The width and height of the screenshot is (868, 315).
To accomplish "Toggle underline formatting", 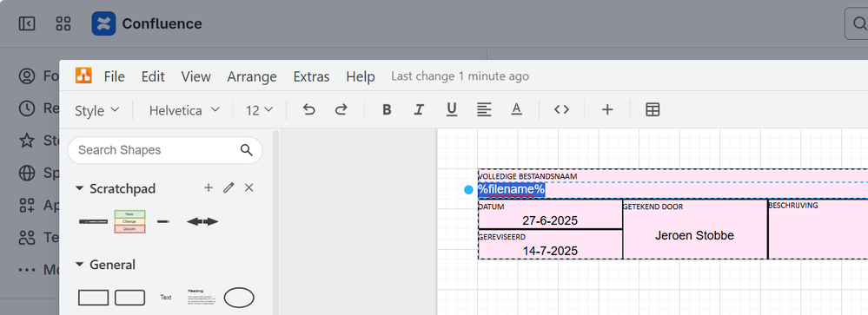I will (x=452, y=110).
